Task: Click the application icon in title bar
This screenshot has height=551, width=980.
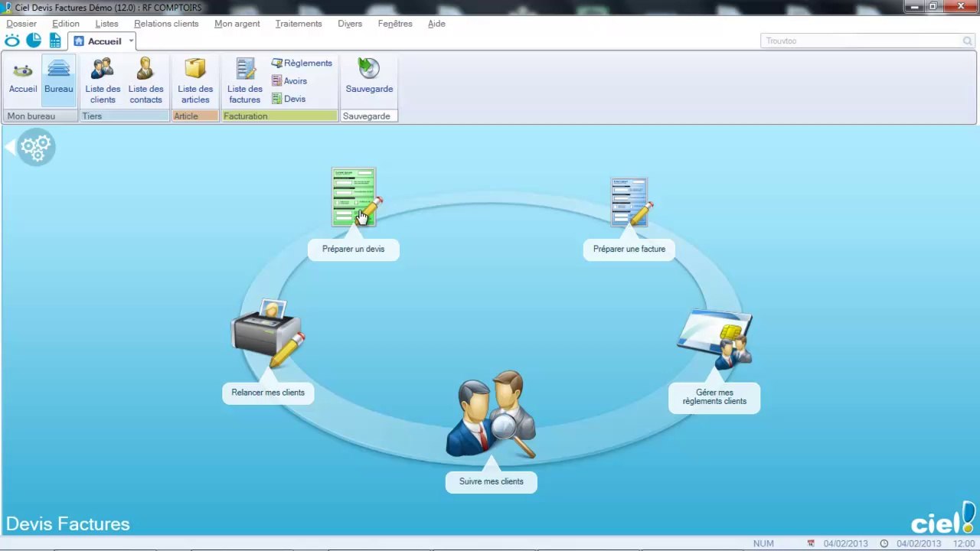Action: (7, 7)
